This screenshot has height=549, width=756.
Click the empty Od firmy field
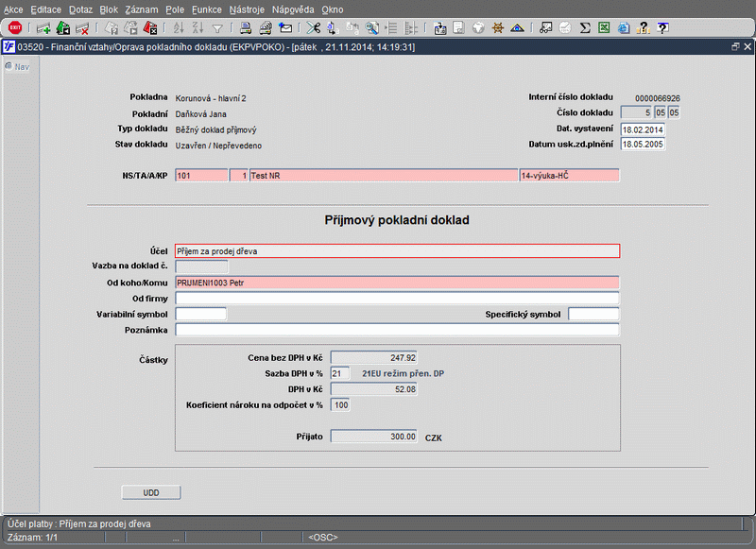(397, 299)
